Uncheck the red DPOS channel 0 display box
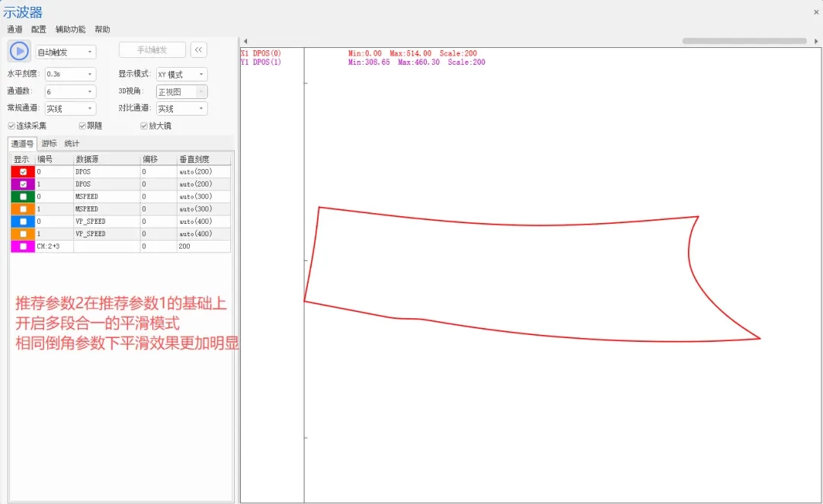Viewport: 823px width, 504px height. click(x=23, y=171)
